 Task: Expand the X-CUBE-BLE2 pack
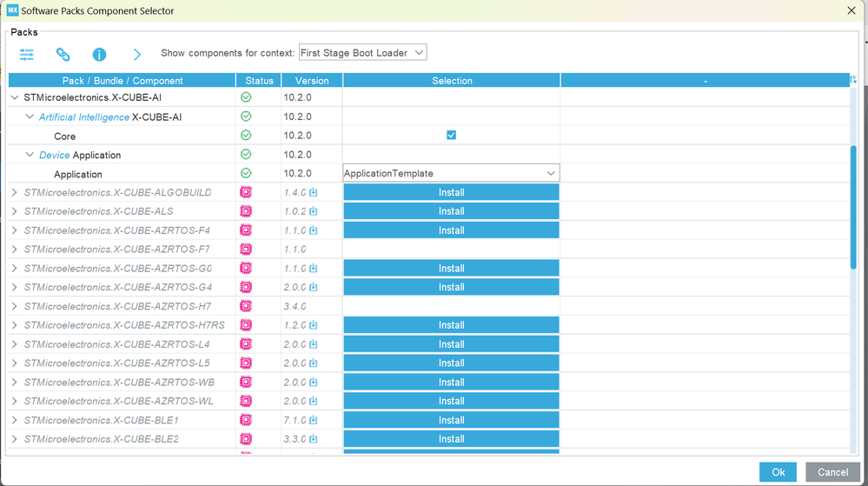point(15,439)
